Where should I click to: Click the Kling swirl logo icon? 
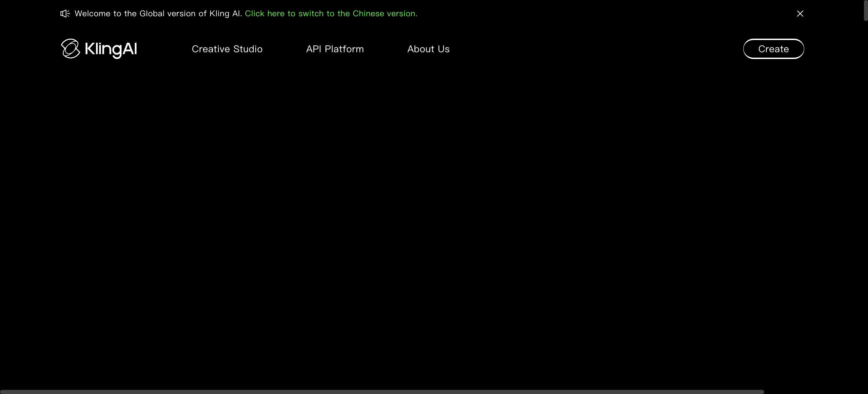click(70, 48)
